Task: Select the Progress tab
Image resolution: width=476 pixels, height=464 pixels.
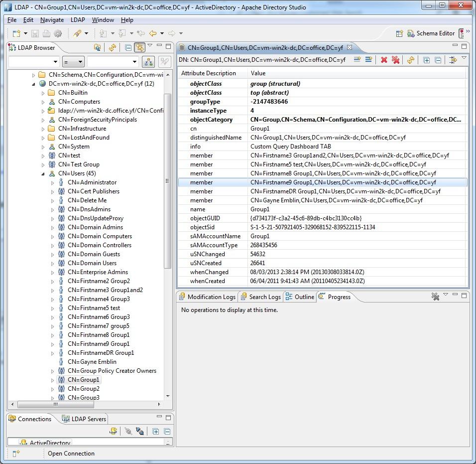Action: pyautogui.click(x=335, y=297)
